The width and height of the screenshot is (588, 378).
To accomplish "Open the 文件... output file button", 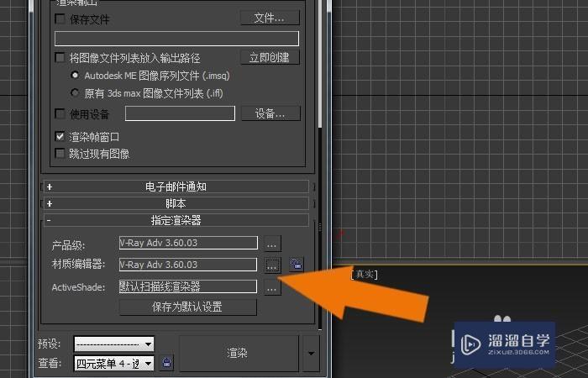I will coord(270,18).
